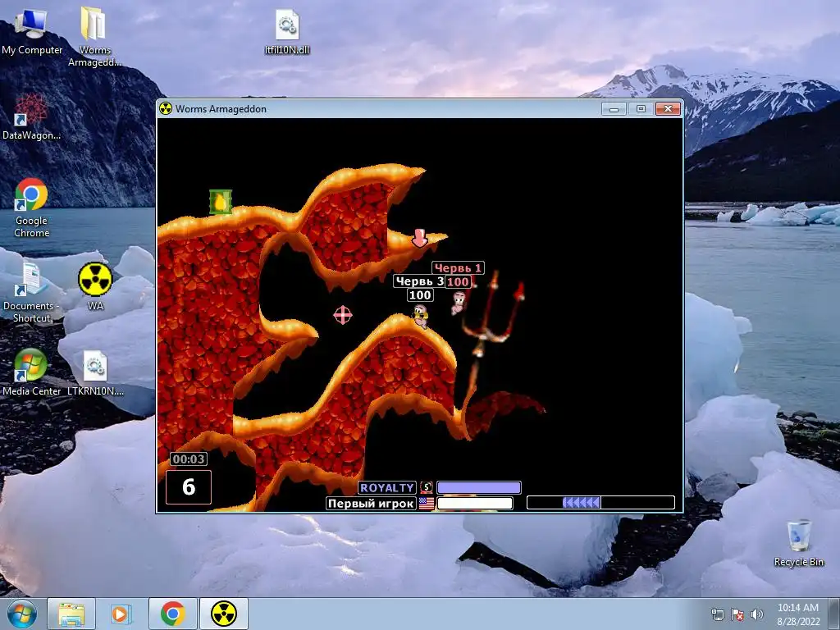Click the Worms Armageddon taskbar button
This screenshot has height=630, width=840.
pos(224,614)
